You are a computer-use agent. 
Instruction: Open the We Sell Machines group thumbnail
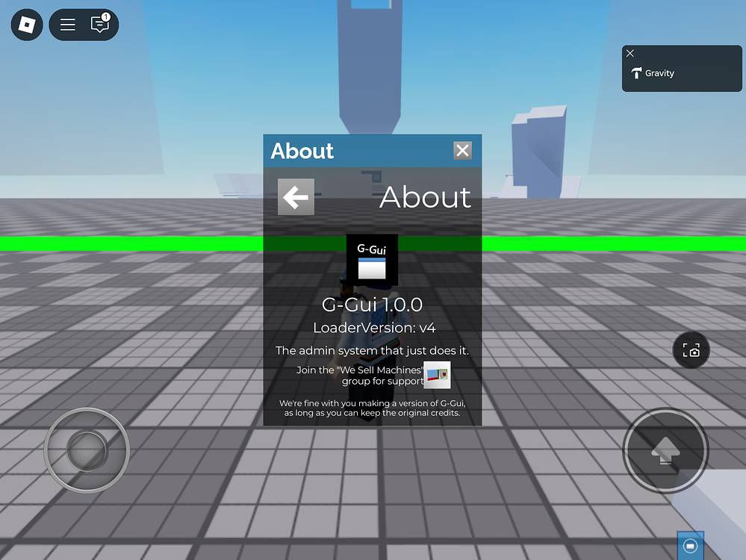(437, 375)
